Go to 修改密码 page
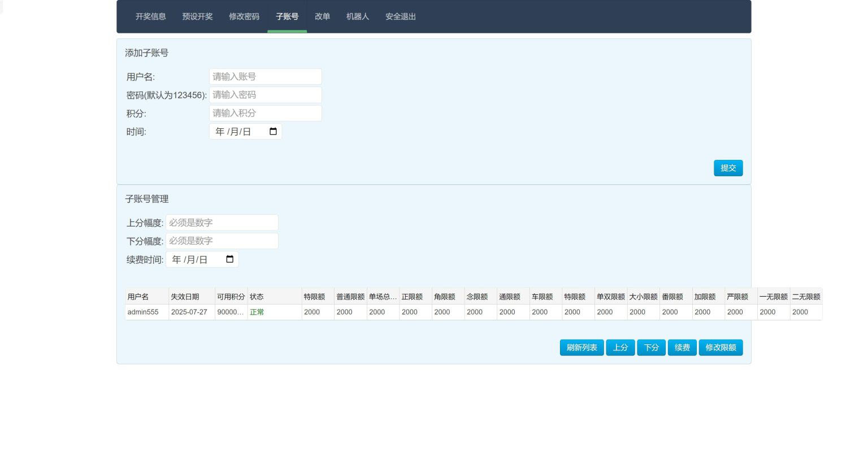Image resolution: width=868 pixels, height=465 pixels. click(244, 16)
